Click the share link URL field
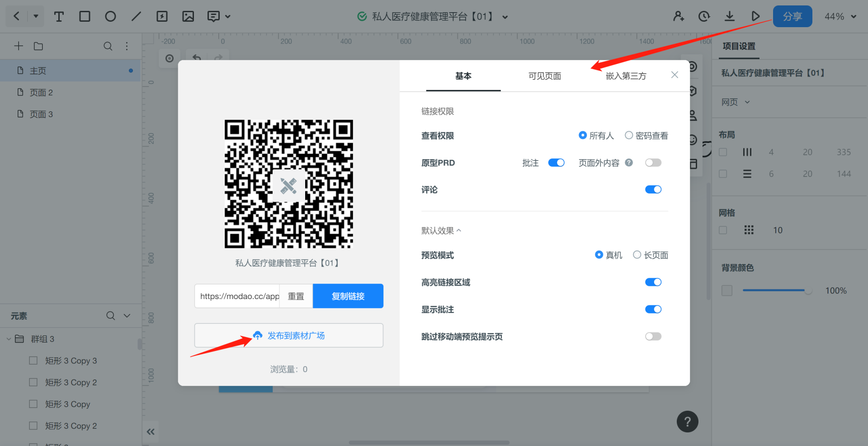 pyautogui.click(x=237, y=296)
